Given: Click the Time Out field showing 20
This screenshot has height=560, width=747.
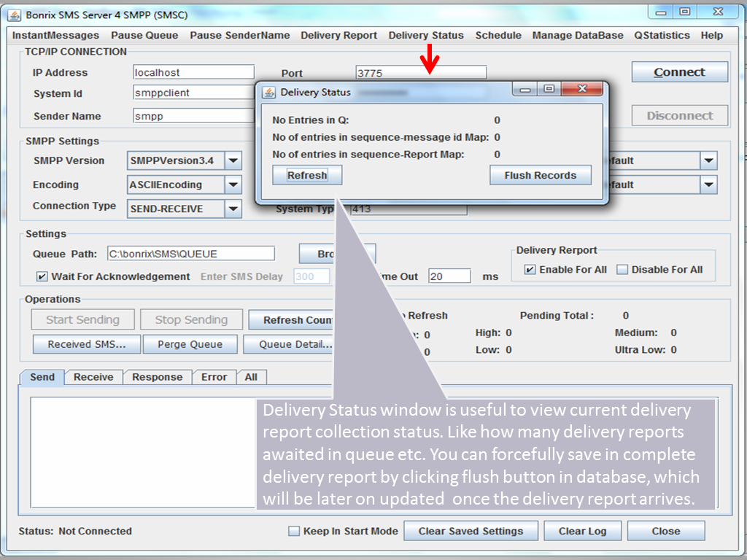Looking at the screenshot, I should (x=449, y=276).
